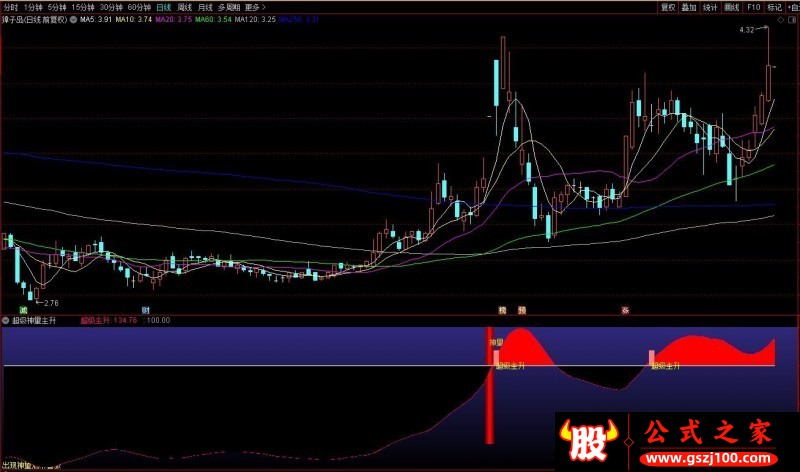Click the 2.76 low price label

[x=51, y=303]
